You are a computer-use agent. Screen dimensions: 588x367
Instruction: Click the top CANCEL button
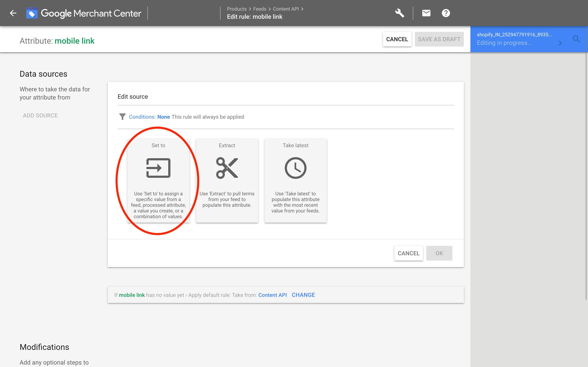pyautogui.click(x=397, y=39)
